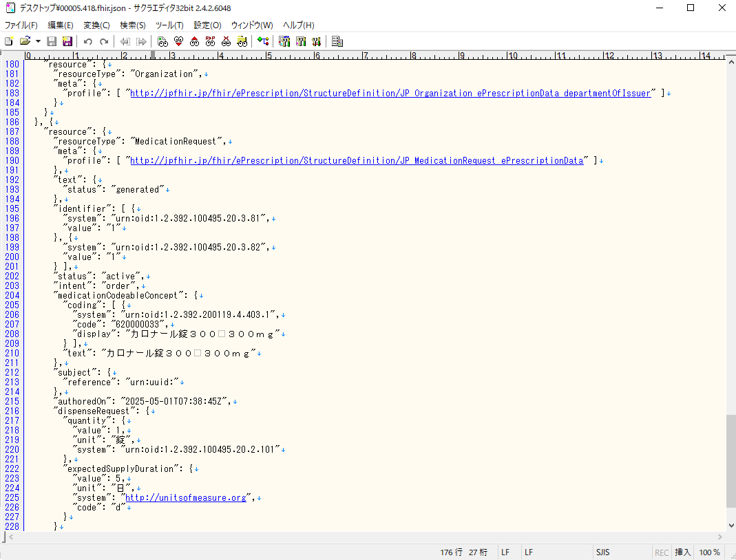This screenshot has width=736, height=560.
Task: Click the Open file folder icon
Action: click(x=25, y=41)
